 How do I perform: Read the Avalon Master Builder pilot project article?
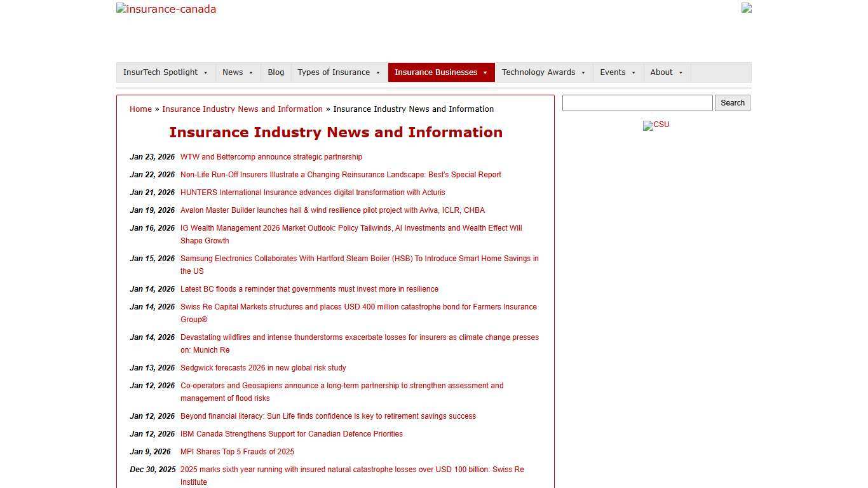[332, 210]
